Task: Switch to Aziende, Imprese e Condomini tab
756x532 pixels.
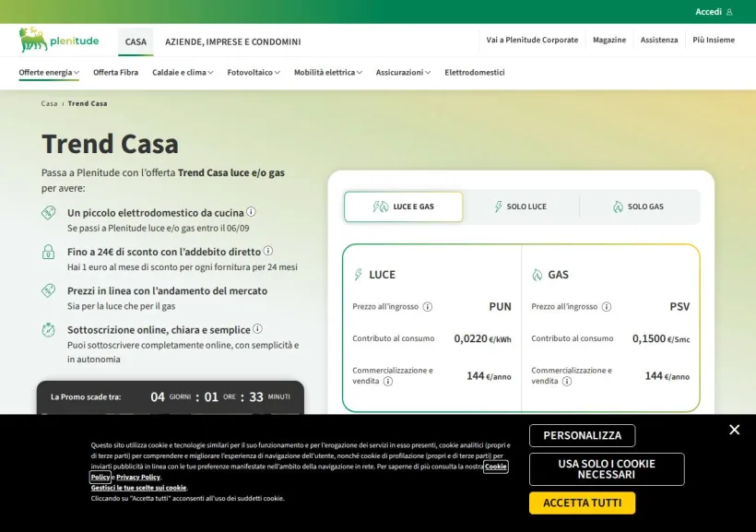Action: 233,42
